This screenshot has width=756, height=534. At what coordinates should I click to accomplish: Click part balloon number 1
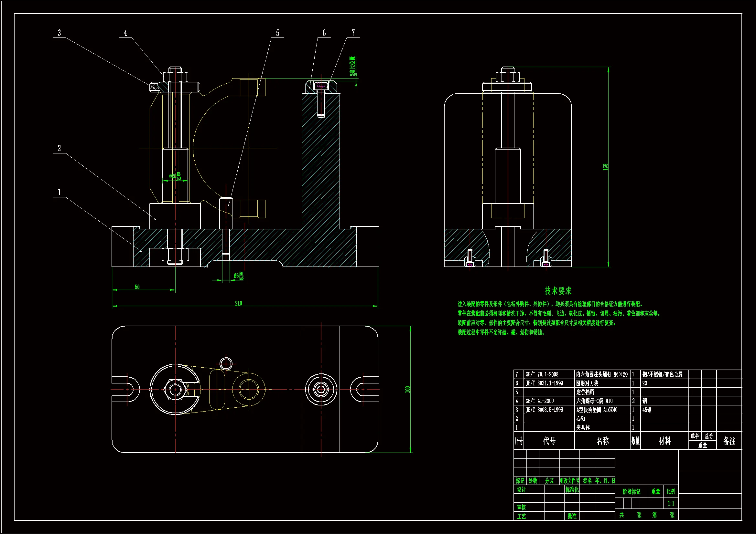59,192
